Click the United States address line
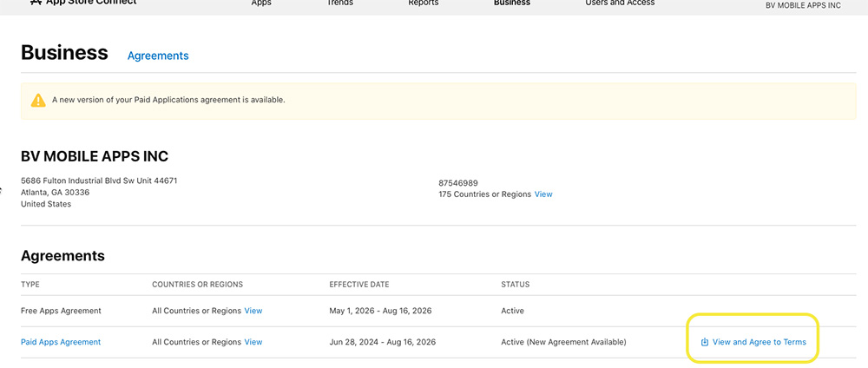This screenshot has width=868, height=368. click(46, 204)
